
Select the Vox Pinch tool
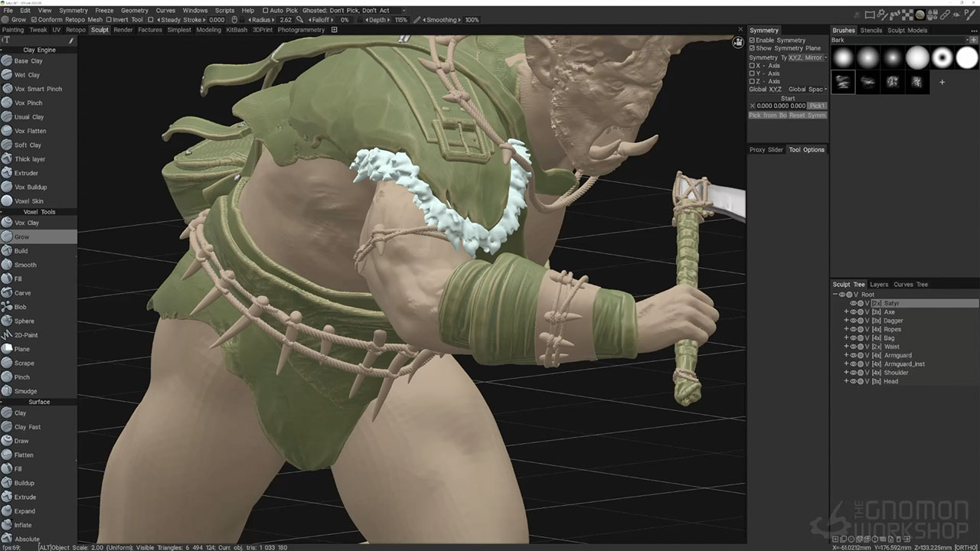point(28,103)
